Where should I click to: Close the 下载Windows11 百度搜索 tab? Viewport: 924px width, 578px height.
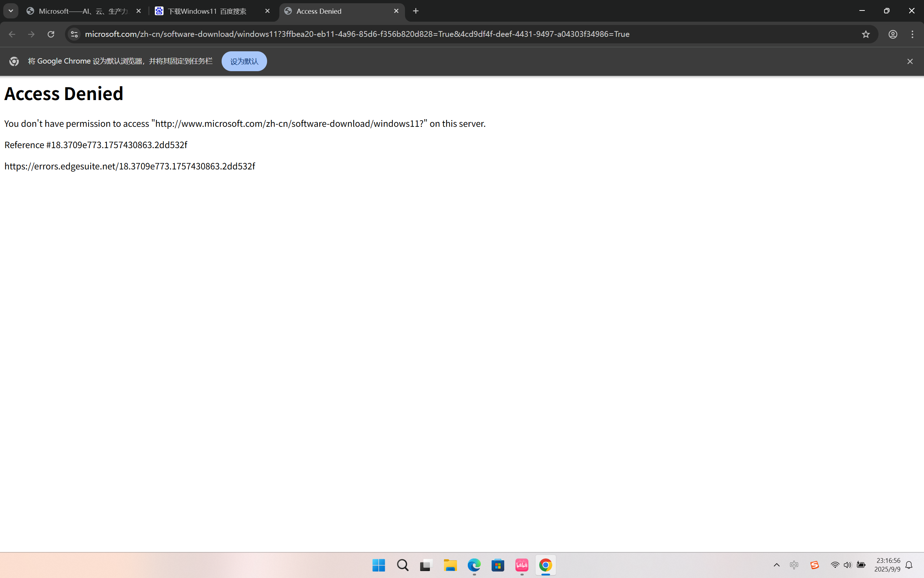click(267, 11)
